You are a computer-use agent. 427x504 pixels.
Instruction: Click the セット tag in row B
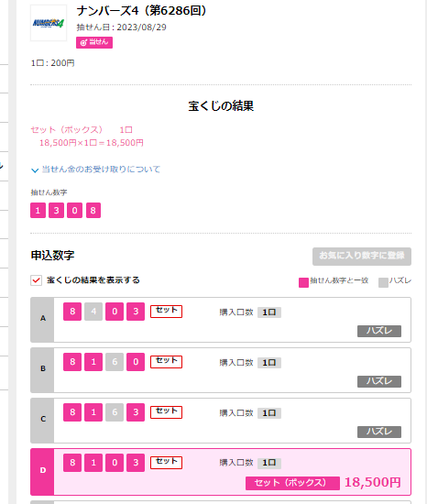pyautogui.click(x=166, y=362)
